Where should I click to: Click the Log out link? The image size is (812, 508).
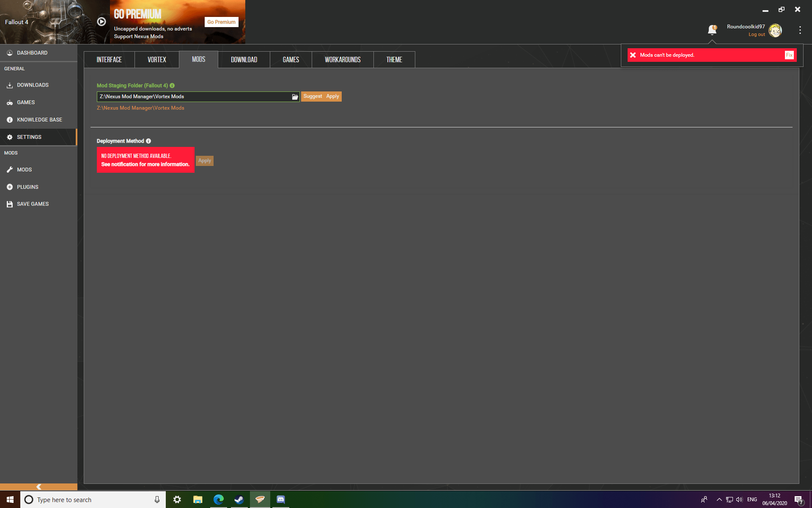(x=757, y=35)
